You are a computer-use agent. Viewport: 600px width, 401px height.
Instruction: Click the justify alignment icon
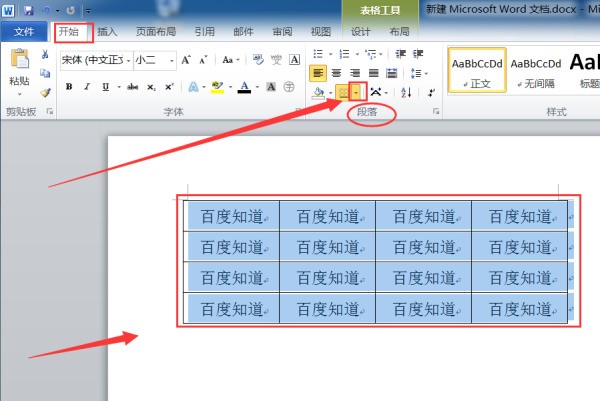(373, 73)
